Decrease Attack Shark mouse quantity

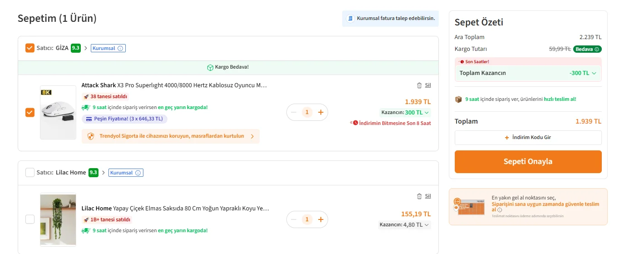(x=294, y=112)
